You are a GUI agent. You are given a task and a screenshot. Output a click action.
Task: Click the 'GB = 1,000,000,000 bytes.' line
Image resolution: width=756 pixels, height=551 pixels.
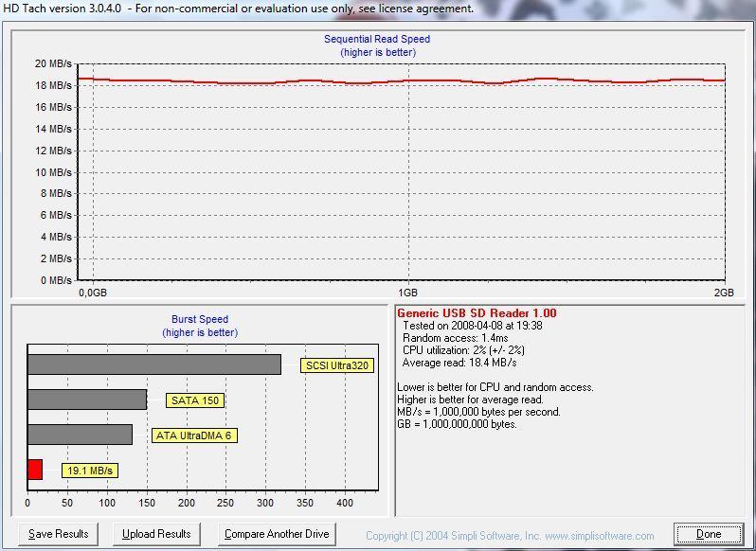(457, 424)
